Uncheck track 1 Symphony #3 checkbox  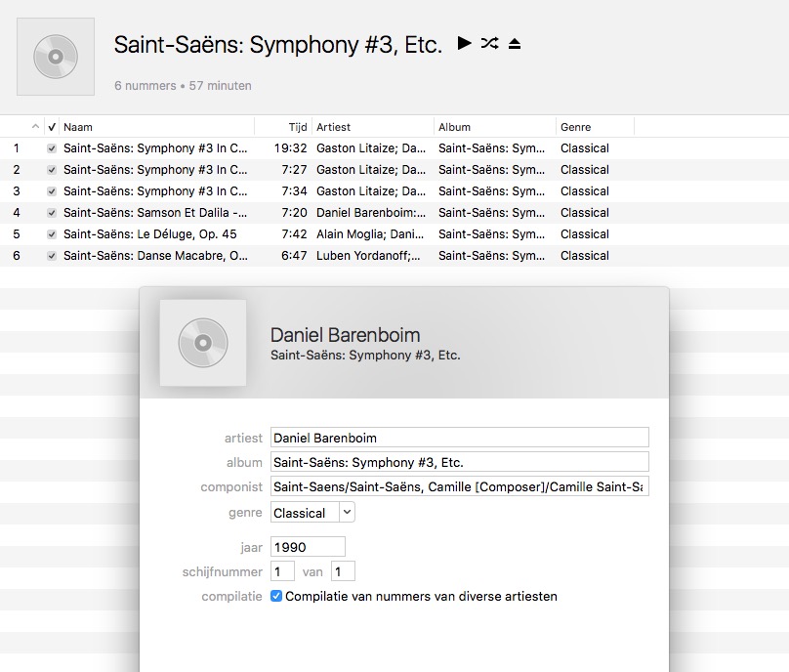tap(52, 148)
